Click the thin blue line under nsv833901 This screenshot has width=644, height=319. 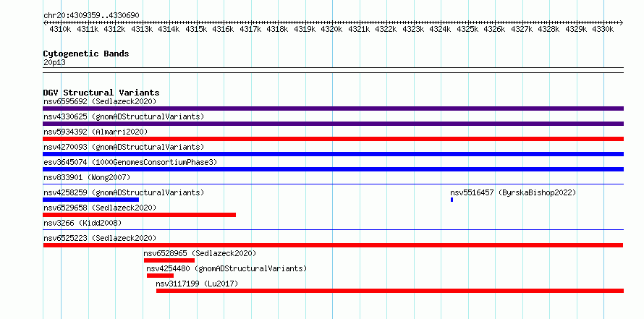[333, 184]
